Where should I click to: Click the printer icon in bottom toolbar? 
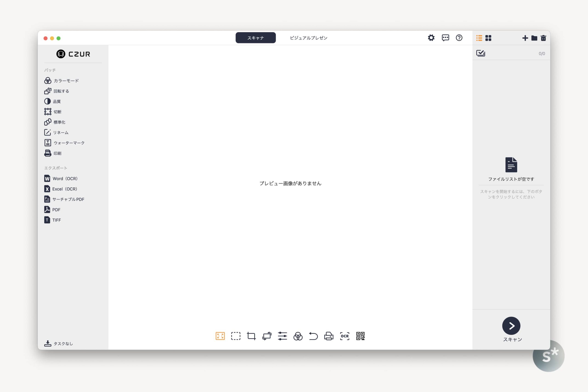[x=329, y=336]
